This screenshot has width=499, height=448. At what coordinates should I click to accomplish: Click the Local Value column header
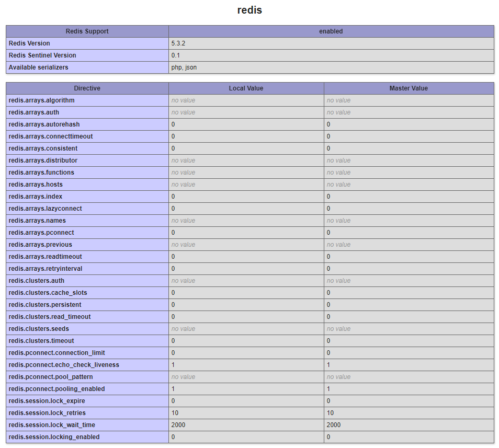click(x=246, y=88)
